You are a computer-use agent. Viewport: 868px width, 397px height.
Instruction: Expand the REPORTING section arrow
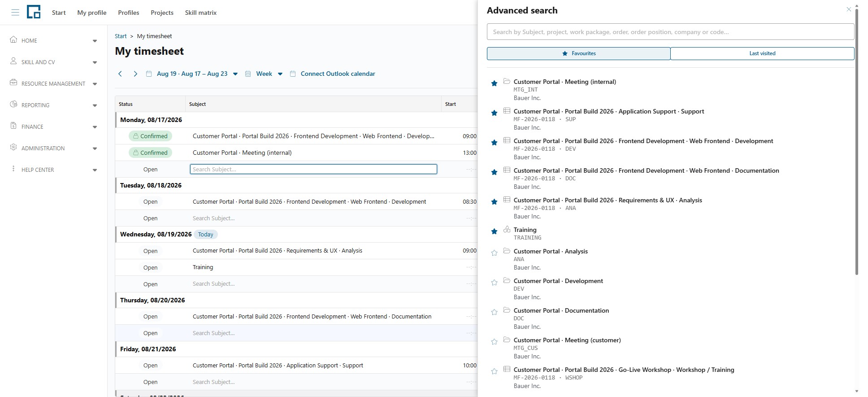[x=95, y=105]
